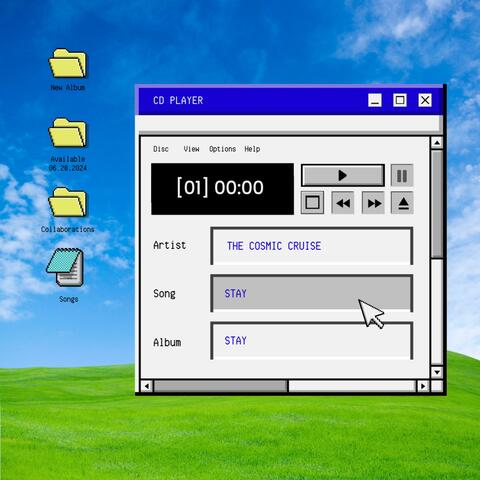Open the Options menu
Image resolution: width=480 pixels, height=480 pixels.
222,149
